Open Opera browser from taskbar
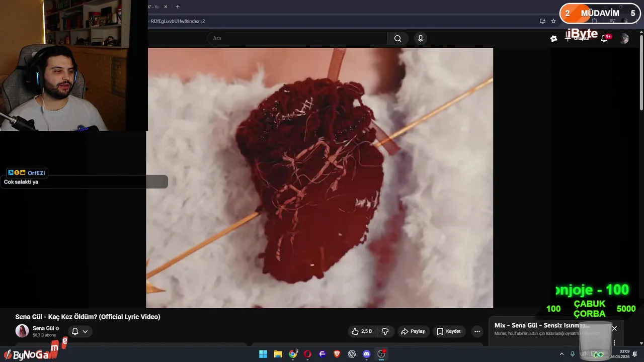 coord(307,354)
